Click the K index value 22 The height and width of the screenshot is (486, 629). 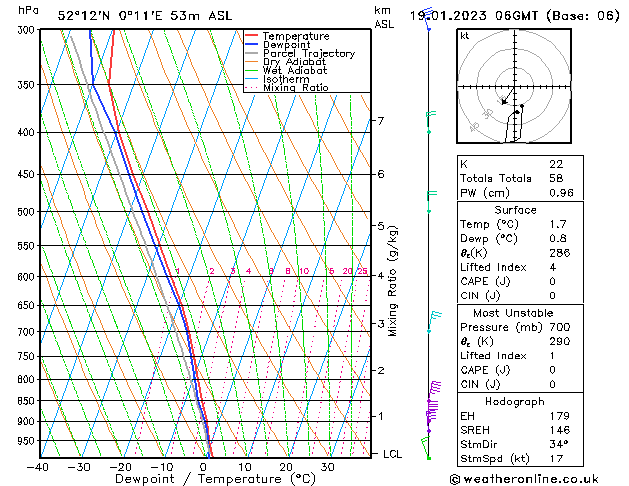click(556, 164)
